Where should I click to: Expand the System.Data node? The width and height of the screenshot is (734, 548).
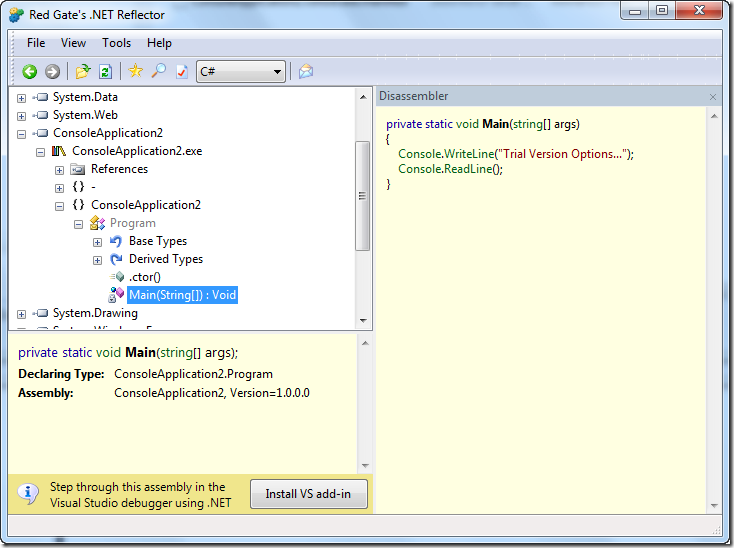21,98
